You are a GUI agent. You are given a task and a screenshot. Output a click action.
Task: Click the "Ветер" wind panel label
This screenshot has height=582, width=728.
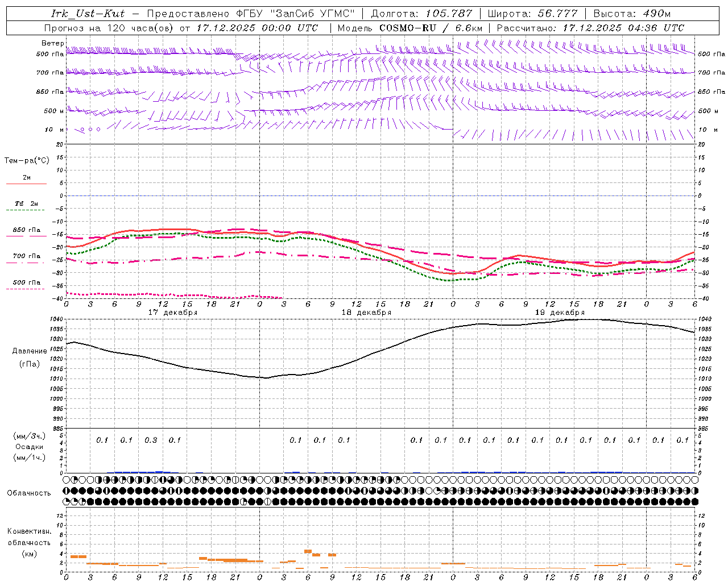coord(52,43)
